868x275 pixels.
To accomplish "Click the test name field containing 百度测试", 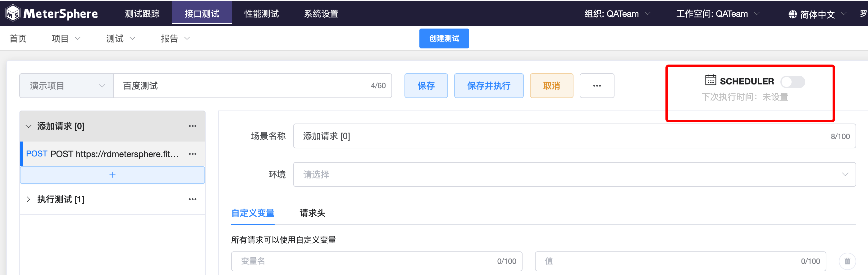I will (252, 86).
